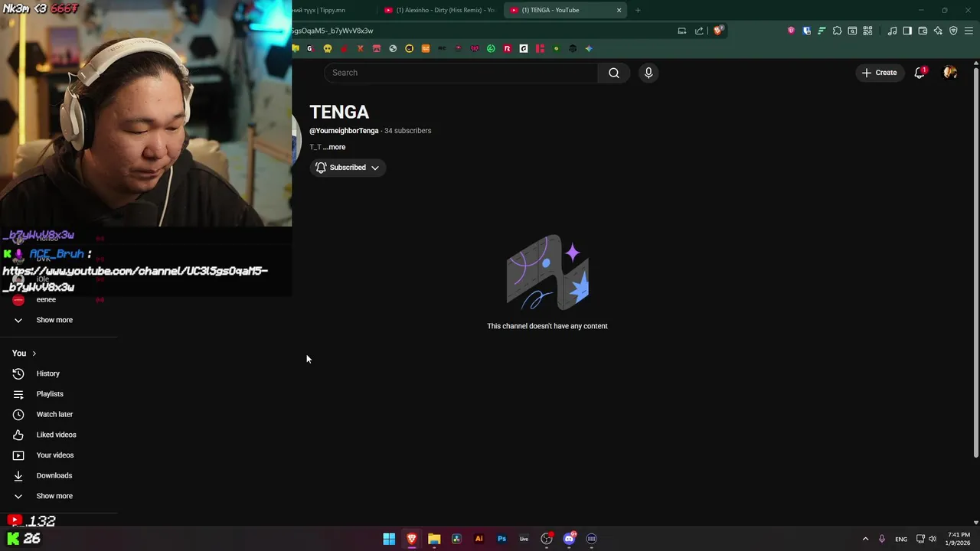The width and height of the screenshot is (980, 551).
Task: Open Windows Start menu
Action: pyautogui.click(x=389, y=539)
